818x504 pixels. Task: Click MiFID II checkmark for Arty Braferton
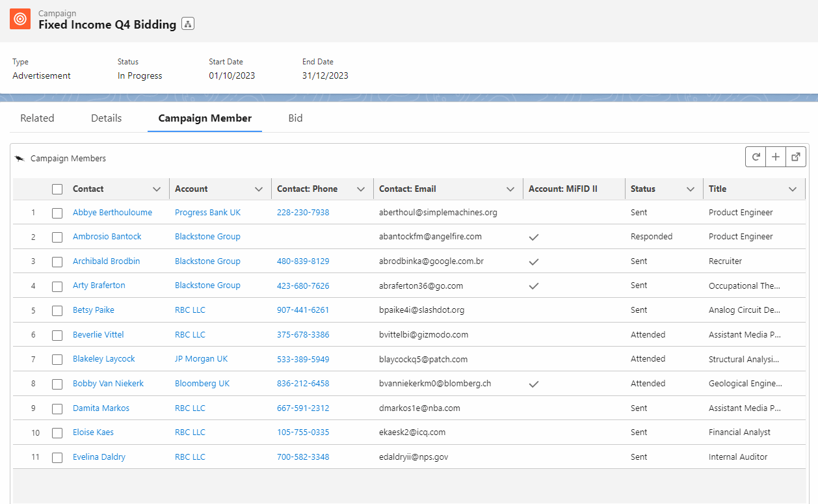pos(534,286)
